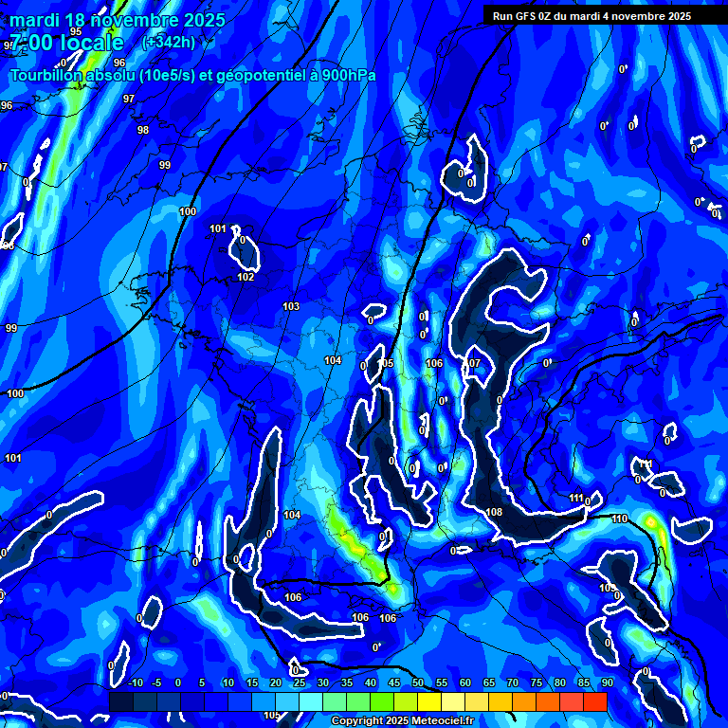
Task: Click the red swatch at the legend's right end
Action: coord(595,702)
